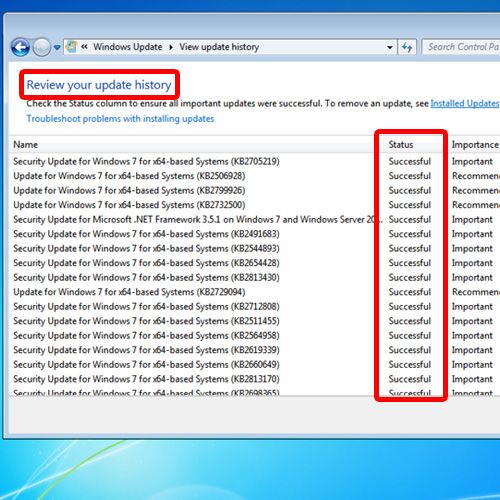
Task: Sort by the Importance column header
Action: pyautogui.click(x=475, y=145)
